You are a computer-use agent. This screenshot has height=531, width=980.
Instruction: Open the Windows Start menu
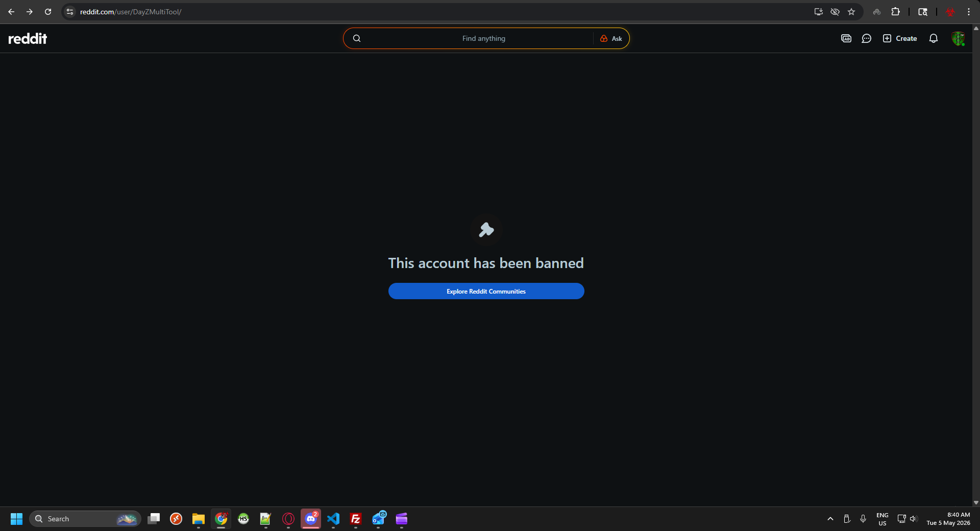point(16,519)
